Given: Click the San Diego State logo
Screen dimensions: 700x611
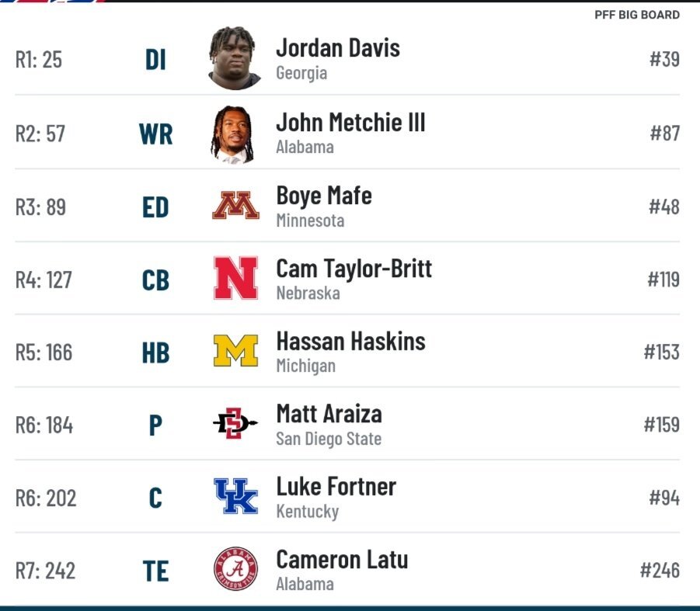Looking at the screenshot, I should (x=235, y=423).
